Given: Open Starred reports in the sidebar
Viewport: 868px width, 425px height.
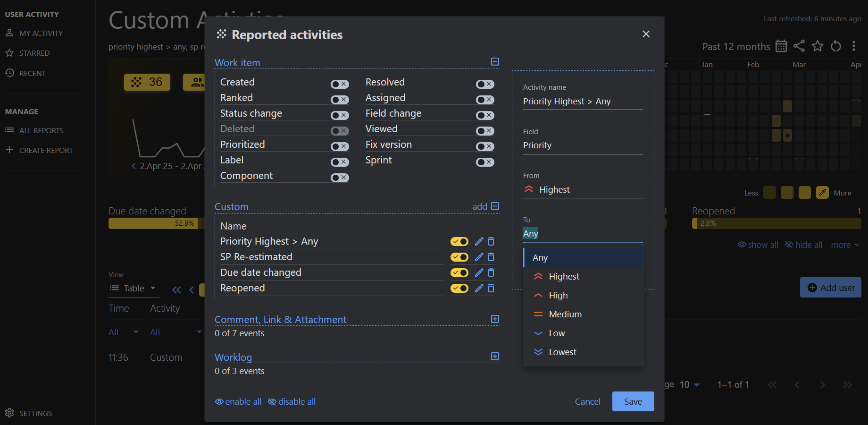Looking at the screenshot, I should pos(34,53).
